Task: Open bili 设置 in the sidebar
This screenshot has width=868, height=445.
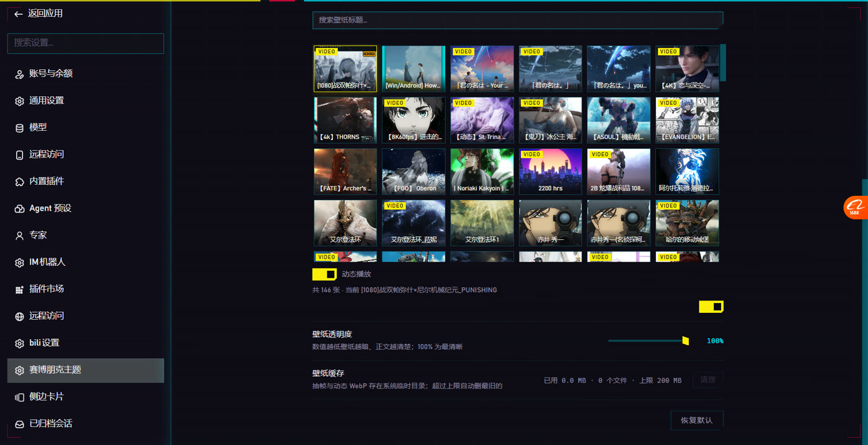Action: [x=86, y=343]
